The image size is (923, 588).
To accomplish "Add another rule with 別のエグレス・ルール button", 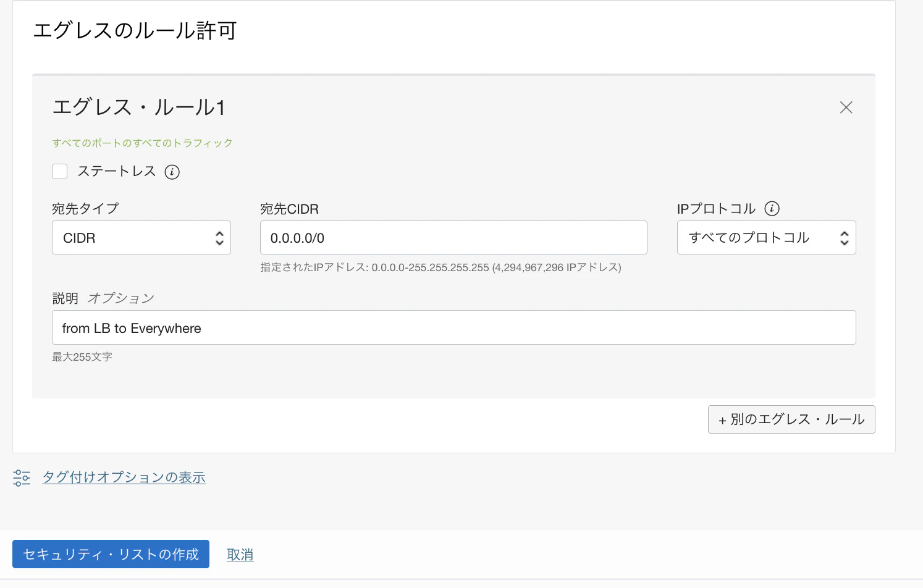I will coord(791,419).
